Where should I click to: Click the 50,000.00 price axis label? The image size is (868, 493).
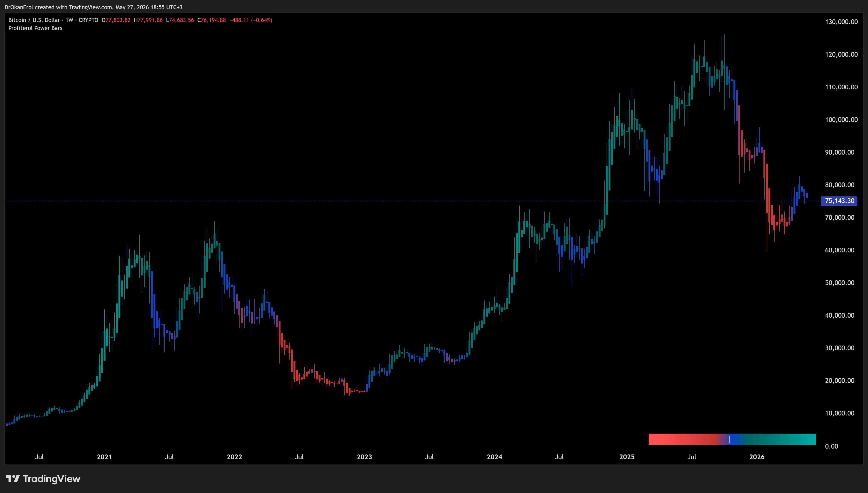(840, 283)
